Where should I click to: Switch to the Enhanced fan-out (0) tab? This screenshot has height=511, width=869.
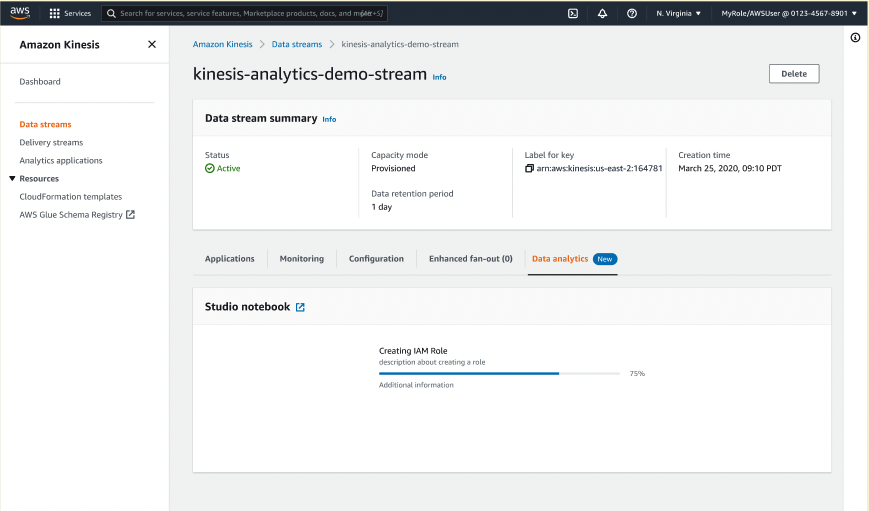coord(471,259)
